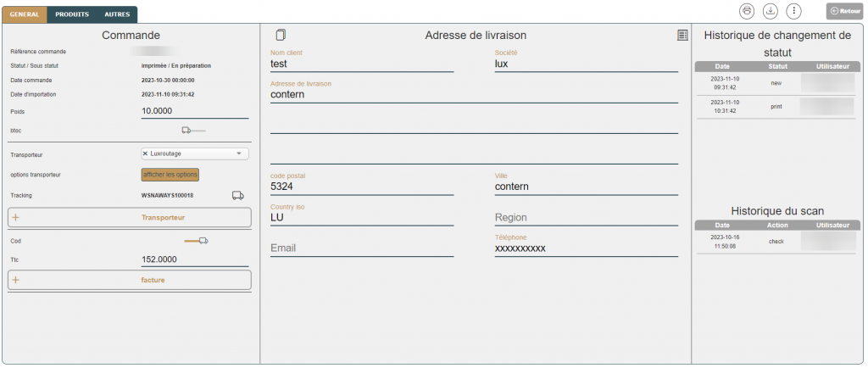Open the Transporteur dropdown arrow

pos(238,153)
